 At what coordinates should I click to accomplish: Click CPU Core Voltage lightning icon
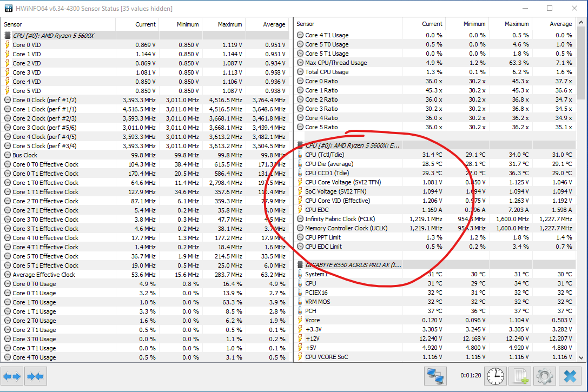pos(300,182)
